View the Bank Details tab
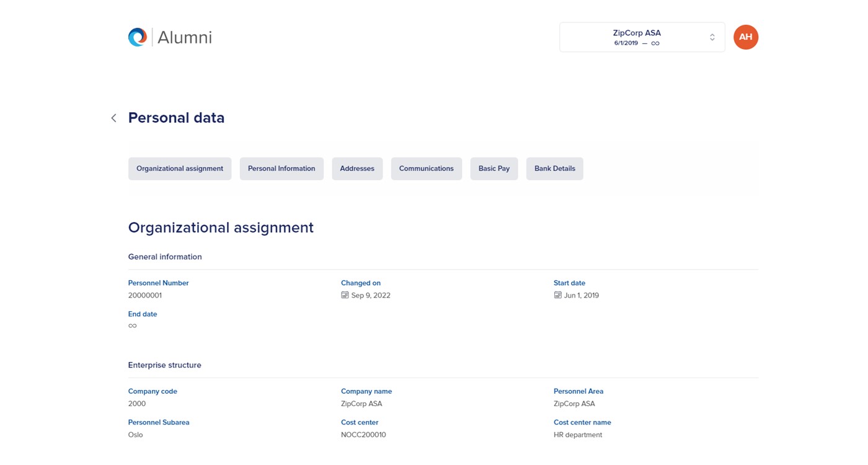 (554, 169)
